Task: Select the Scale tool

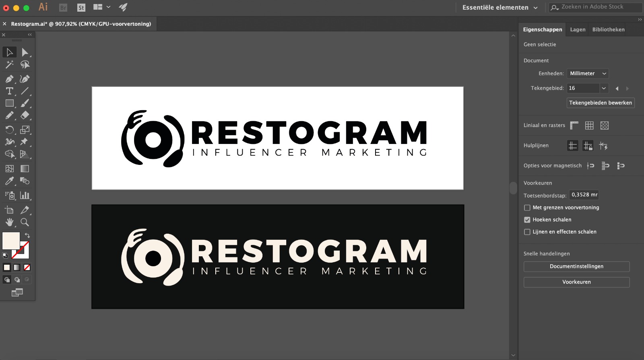Action: point(25,130)
